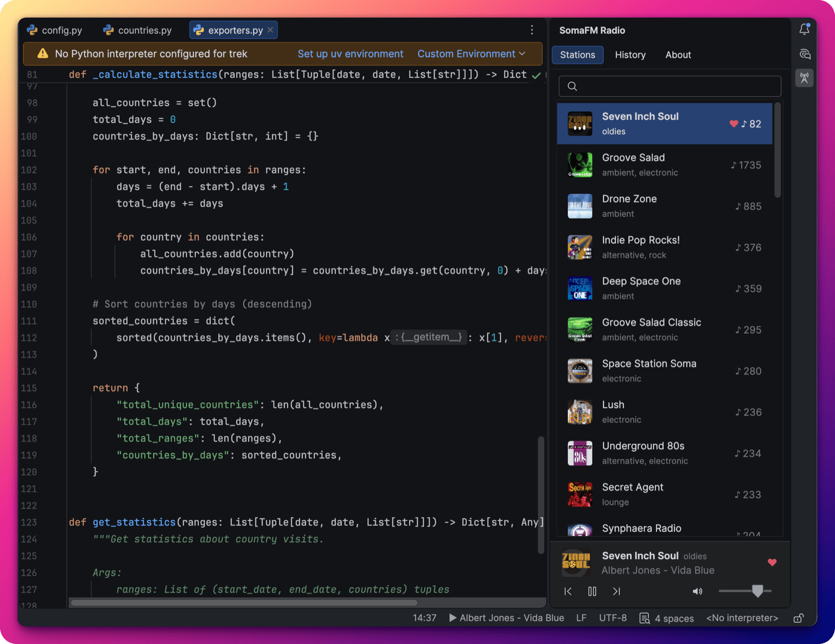835x644 pixels.
Task: Select the Synphaera Radio station name
Action: (x=641, y=528)
